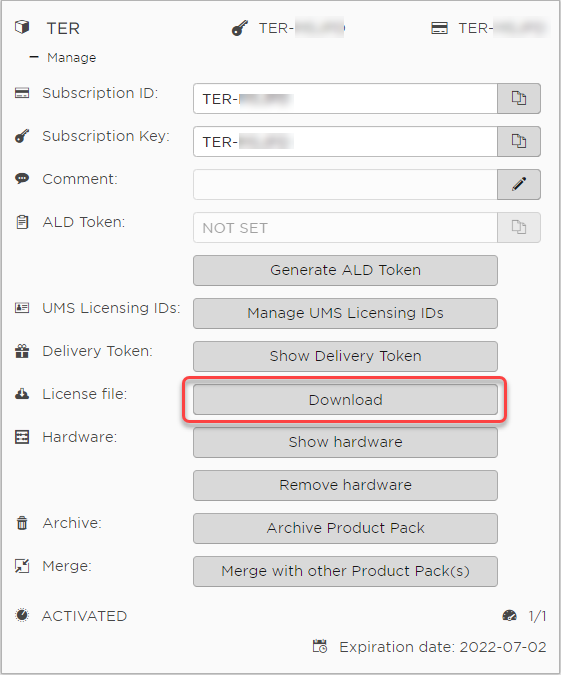Copy the ALD Token value
This screenshot has width=561, height=675.
[519, 227]
